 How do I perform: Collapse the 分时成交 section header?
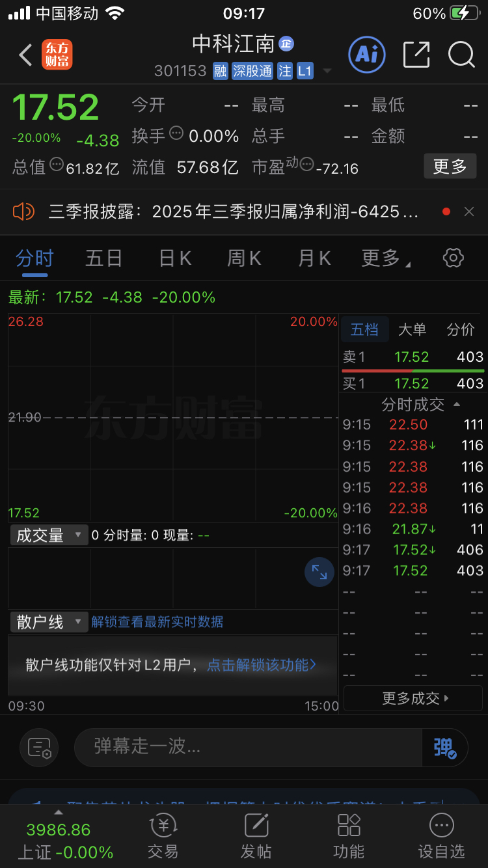[x=420, y=405]
